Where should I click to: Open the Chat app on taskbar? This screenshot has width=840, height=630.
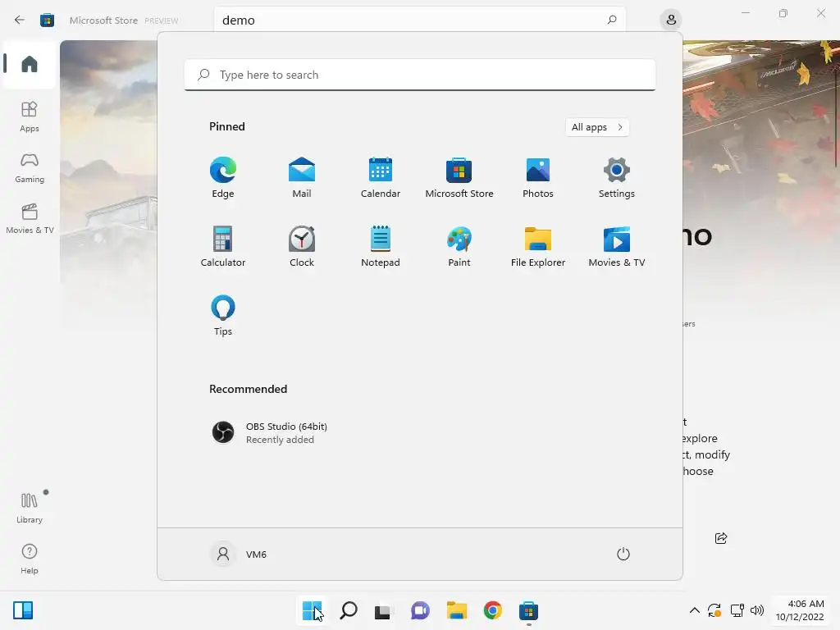point(420,610)
